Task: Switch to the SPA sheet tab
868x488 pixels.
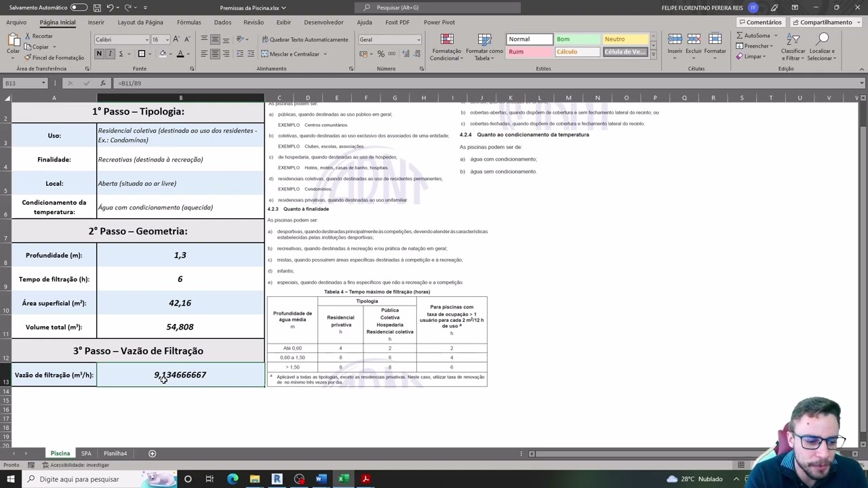Action: pos(86,453)
